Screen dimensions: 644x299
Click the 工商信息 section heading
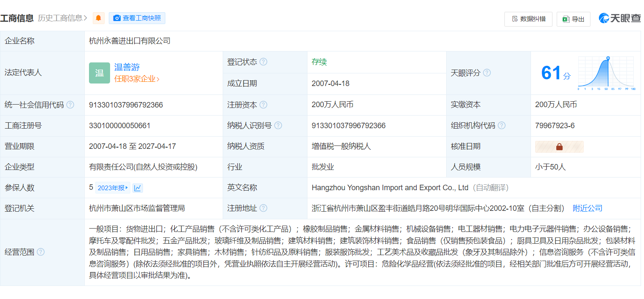(x=17, y=18)
